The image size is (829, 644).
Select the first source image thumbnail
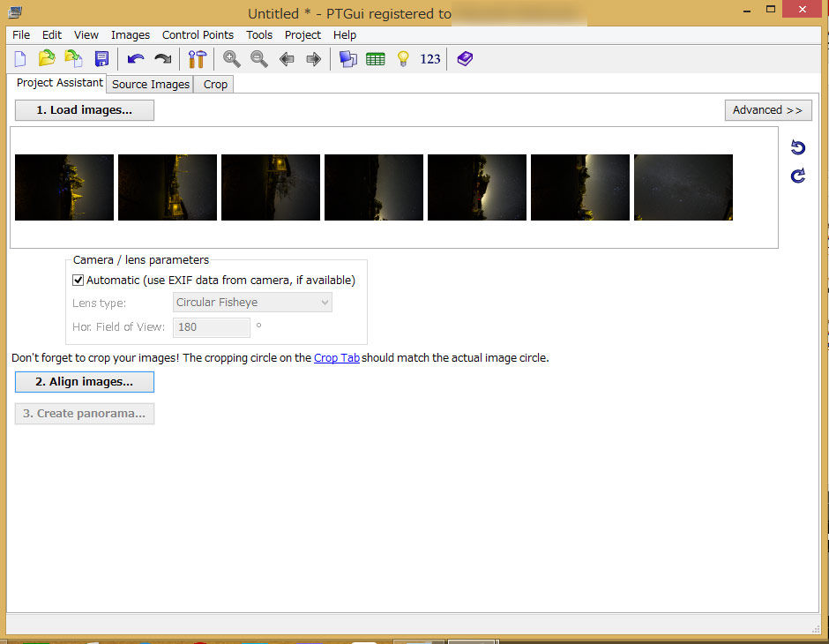pos(64,187)
